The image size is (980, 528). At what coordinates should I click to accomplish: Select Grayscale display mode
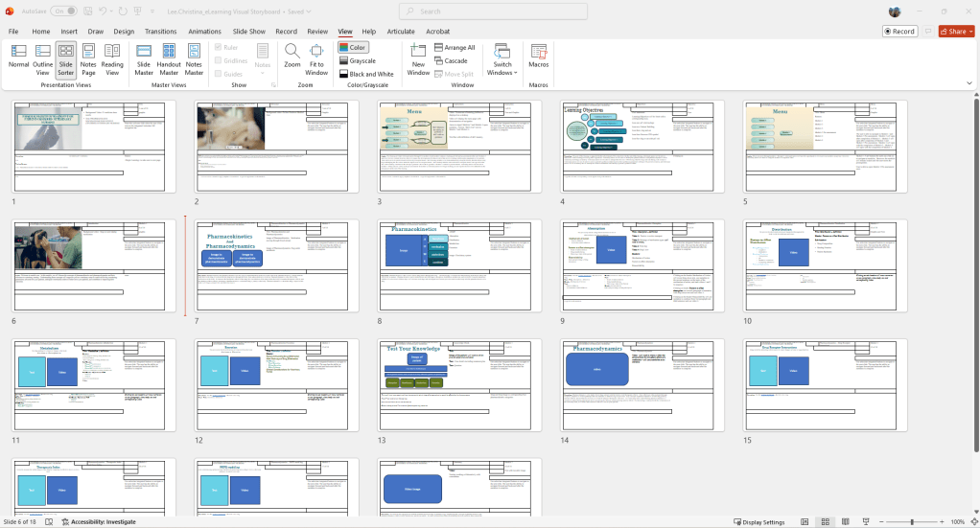pyautogui.click(x=358, y=60)
